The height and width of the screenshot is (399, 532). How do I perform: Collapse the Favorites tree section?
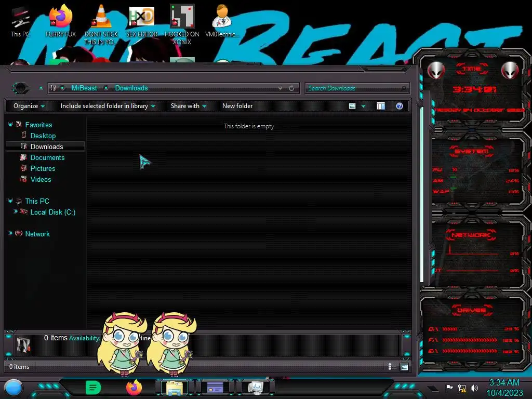click(10, 125)
